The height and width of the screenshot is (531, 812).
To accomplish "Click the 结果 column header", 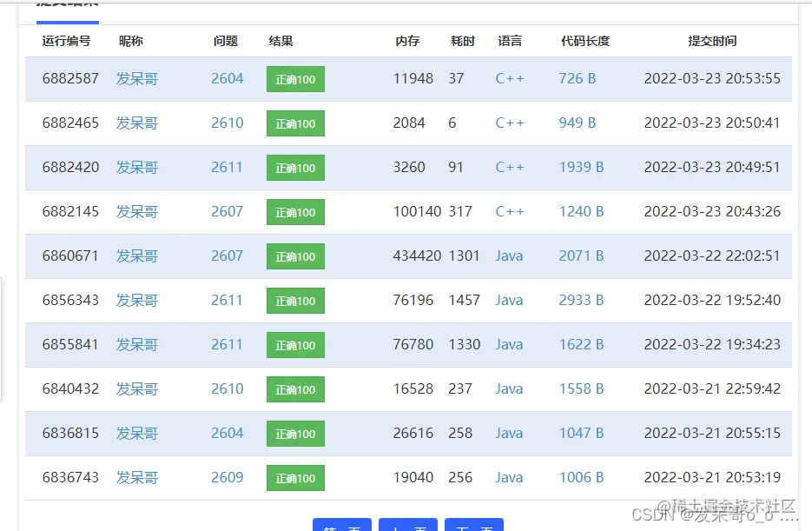I will tap(281, 41).
